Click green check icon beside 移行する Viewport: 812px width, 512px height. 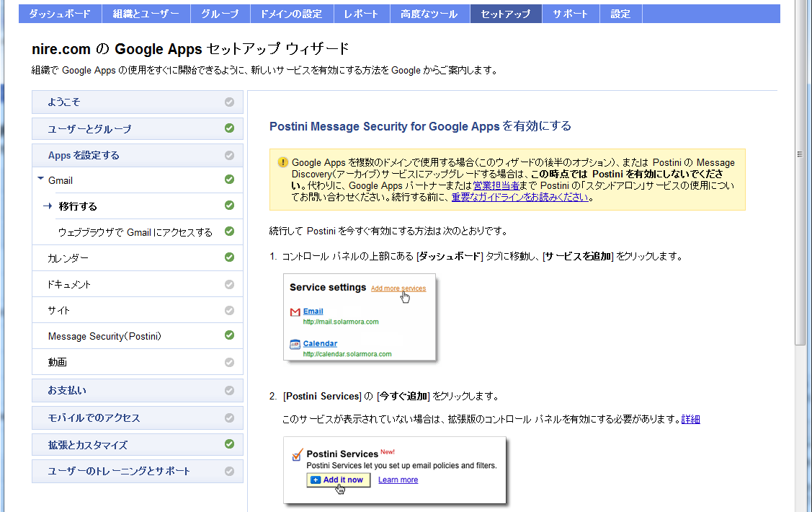click(229, 206)
